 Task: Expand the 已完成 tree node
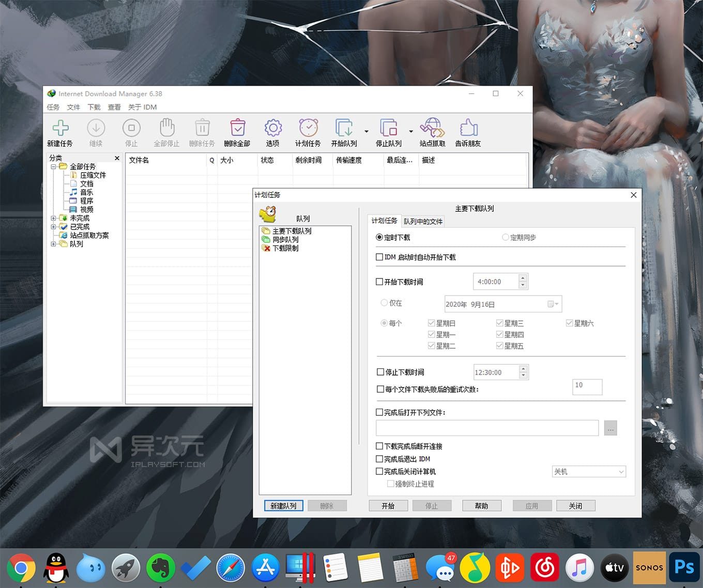tap(54, 226)
